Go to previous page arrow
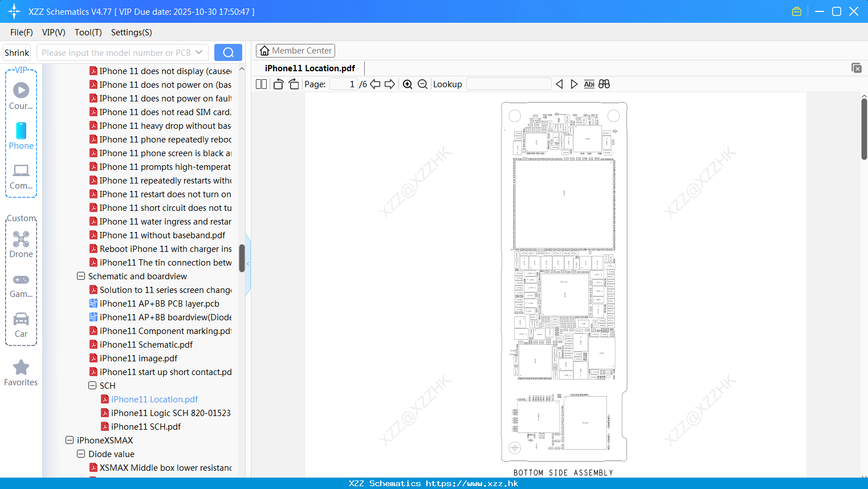This screenshot has height=489, width=868. [x=375, y=84]
